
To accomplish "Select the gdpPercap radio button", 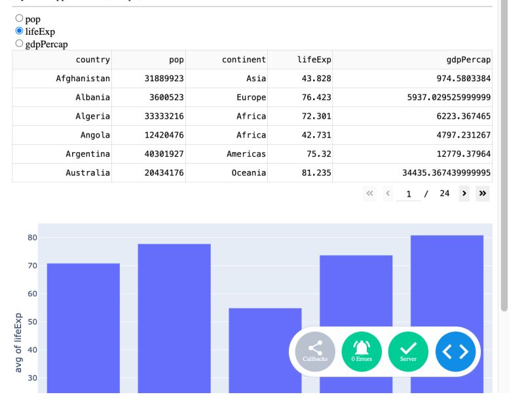I will [19, 43].
